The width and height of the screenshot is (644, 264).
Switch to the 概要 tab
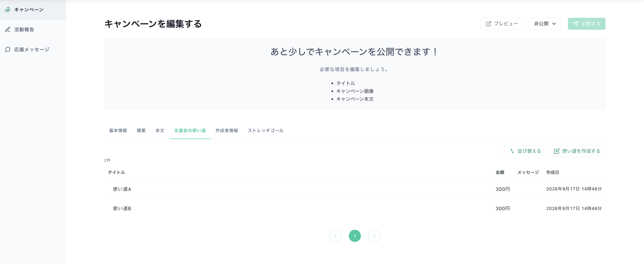click(141, 131)
